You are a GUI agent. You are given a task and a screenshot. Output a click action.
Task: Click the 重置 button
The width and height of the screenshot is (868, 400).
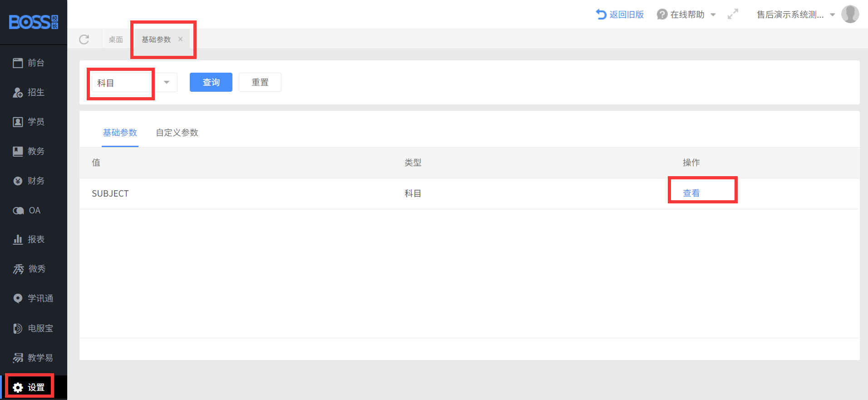click(x=260, y=82)
